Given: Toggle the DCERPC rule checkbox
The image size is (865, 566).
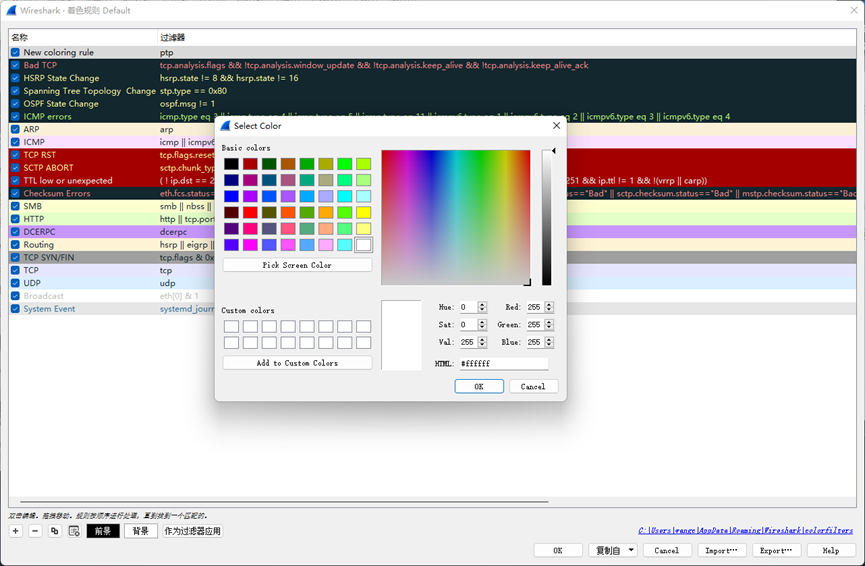Looking at the screenshot, I should coord(15,232).
